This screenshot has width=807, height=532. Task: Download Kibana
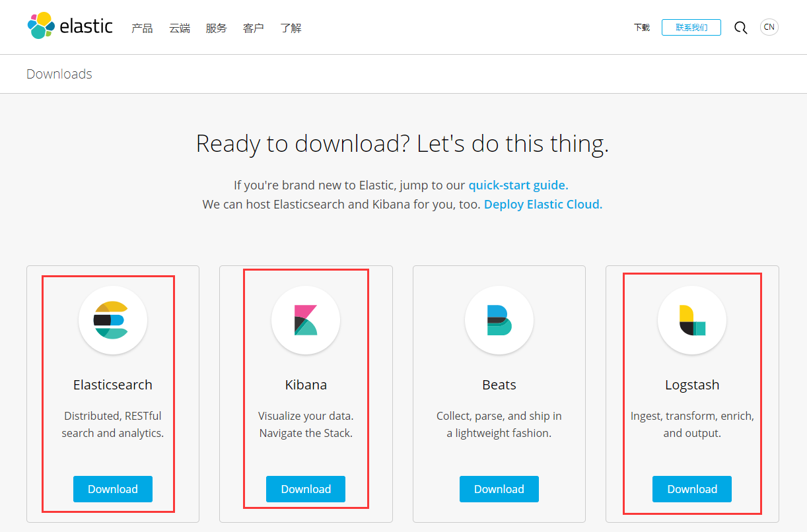[x=306, y=489]
